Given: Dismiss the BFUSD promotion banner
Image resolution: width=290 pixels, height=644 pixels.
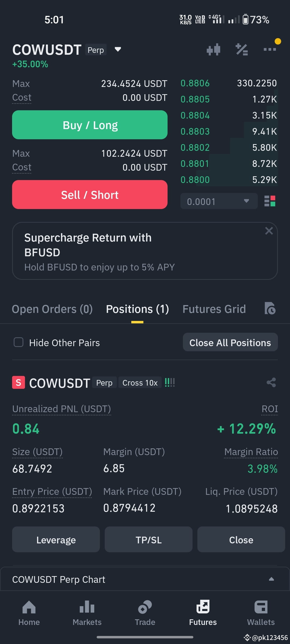Looking at the screenshot, I should pyautogui.click(x=269, y=231).
